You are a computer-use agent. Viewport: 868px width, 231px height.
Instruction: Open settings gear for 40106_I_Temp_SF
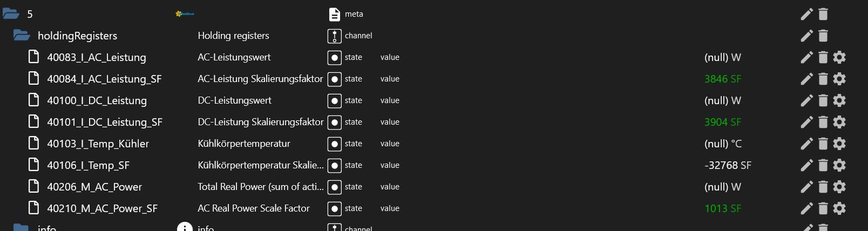(x=839, y=165)
